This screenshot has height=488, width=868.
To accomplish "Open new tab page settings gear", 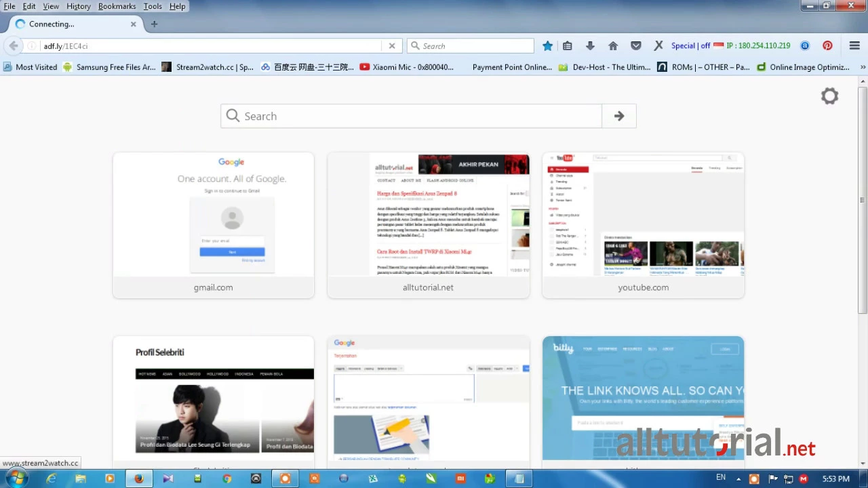I will [829, 96].
